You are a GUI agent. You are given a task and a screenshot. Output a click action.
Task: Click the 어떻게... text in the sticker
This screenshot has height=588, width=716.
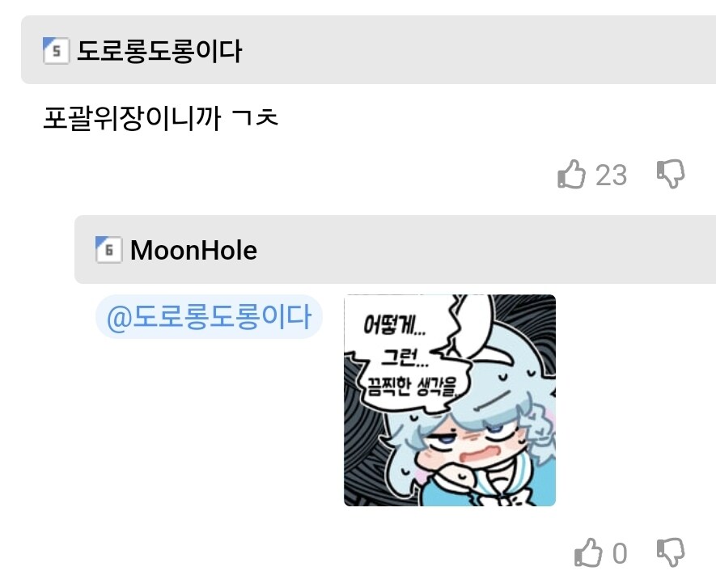click(395, 325)
